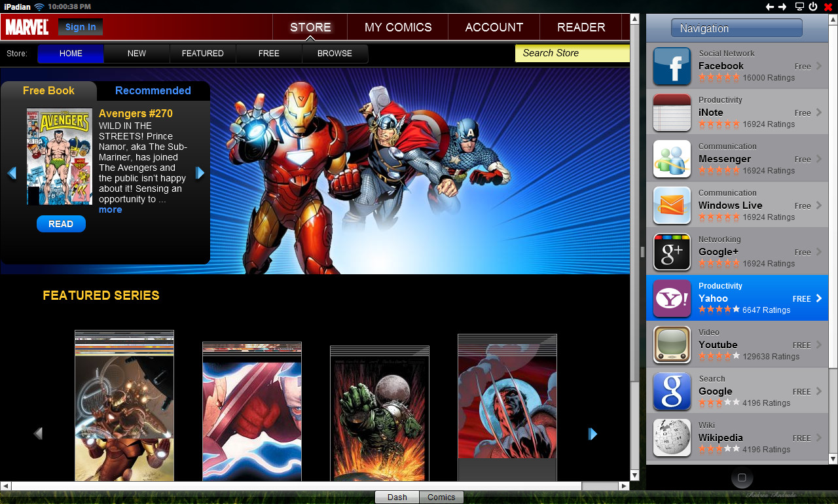Open the Messenger app icon
Viewport: 838px width, 504px height.
point(672,159)
